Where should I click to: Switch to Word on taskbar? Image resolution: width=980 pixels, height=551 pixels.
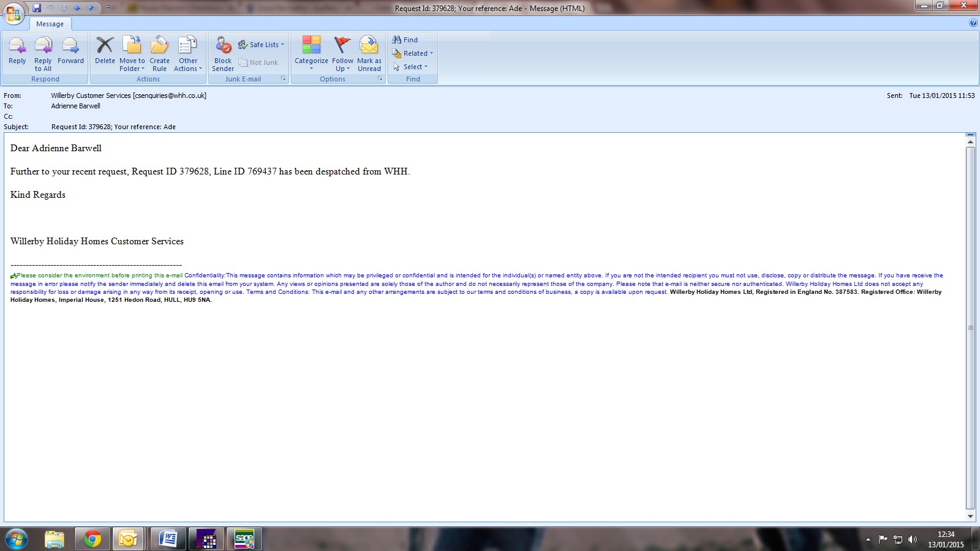click(x=168, y=539)
